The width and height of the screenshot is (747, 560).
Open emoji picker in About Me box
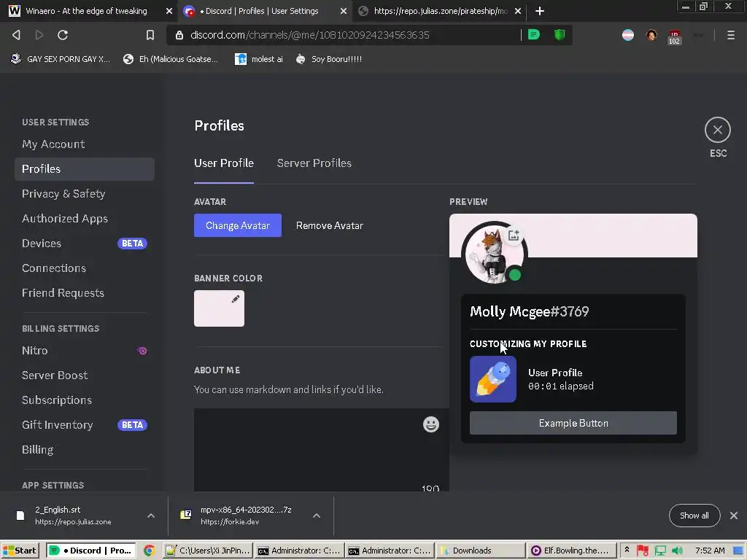tap(430, 424)
